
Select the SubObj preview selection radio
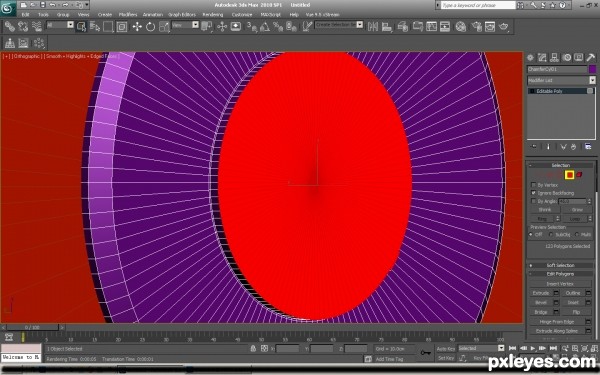point(551,235)
